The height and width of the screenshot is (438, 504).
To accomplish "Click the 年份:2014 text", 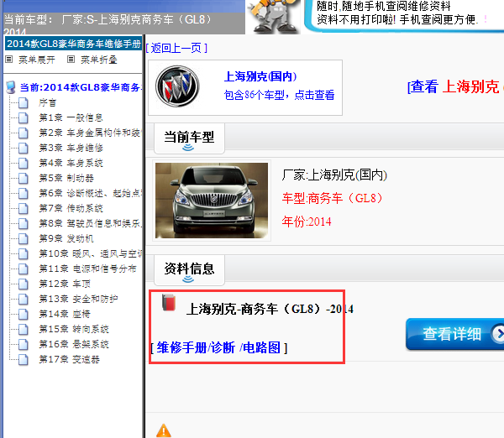I will (x=307, y=222).
